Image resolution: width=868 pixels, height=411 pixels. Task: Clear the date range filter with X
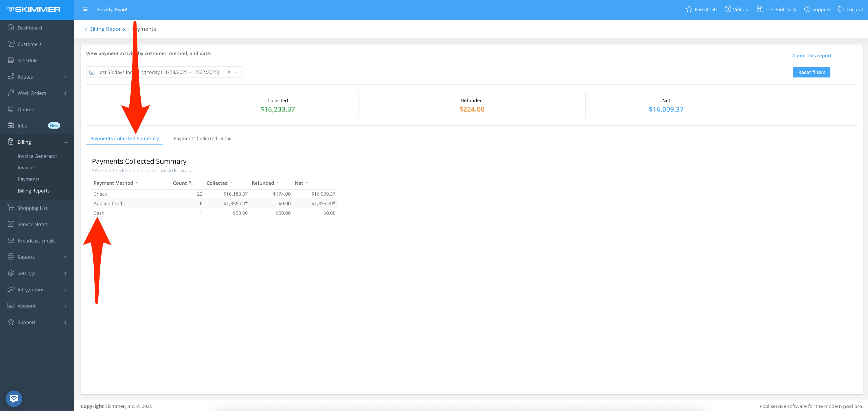pos(229,72)
